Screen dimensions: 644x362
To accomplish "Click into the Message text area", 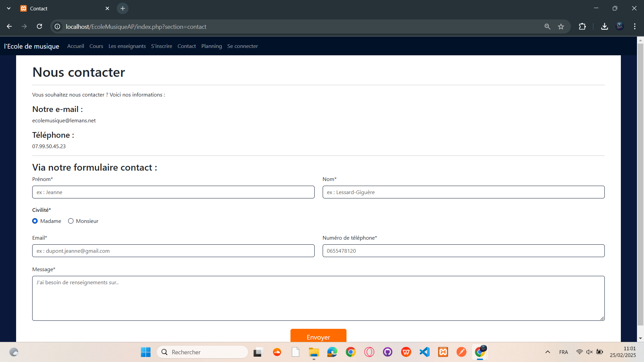I will 318,298.
